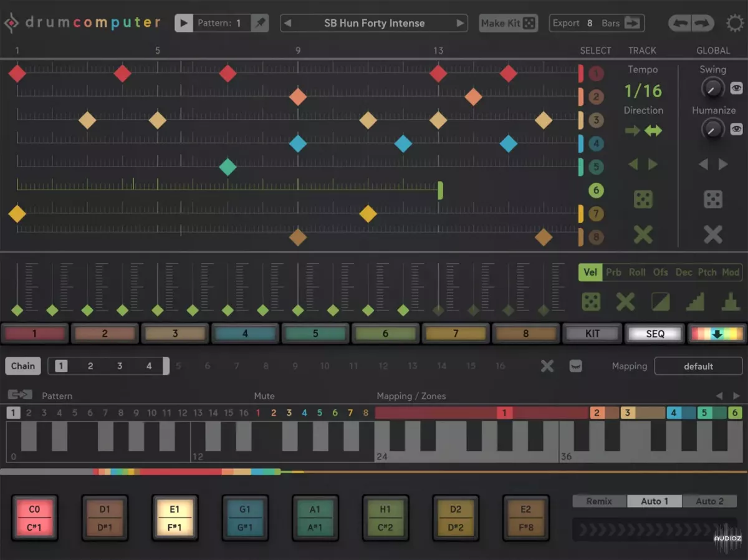Viewport: 748px width, 560px height.
Task: Open the settings gear
Action: click(x=736, y=24)
